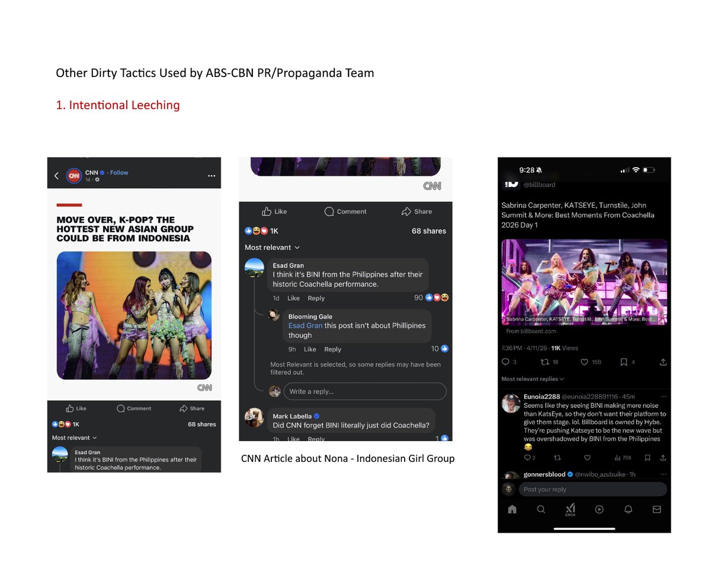
Task: Tap Share directly under the Indonesia headline photo
Action: [x=192, y=408]
